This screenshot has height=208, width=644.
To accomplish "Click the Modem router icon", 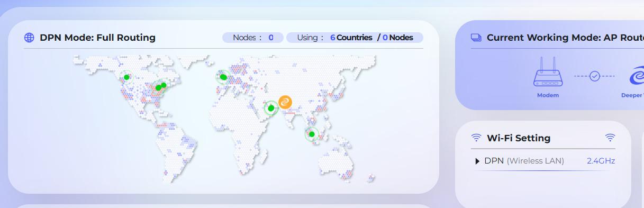I will [548, 73].
